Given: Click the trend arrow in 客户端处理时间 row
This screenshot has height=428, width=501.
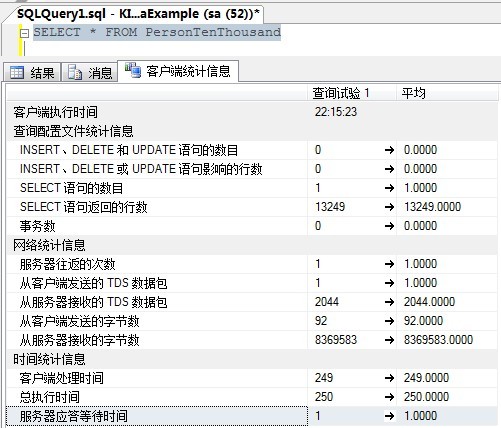Looking at the screenshot, I should click(x=389, y=378).
